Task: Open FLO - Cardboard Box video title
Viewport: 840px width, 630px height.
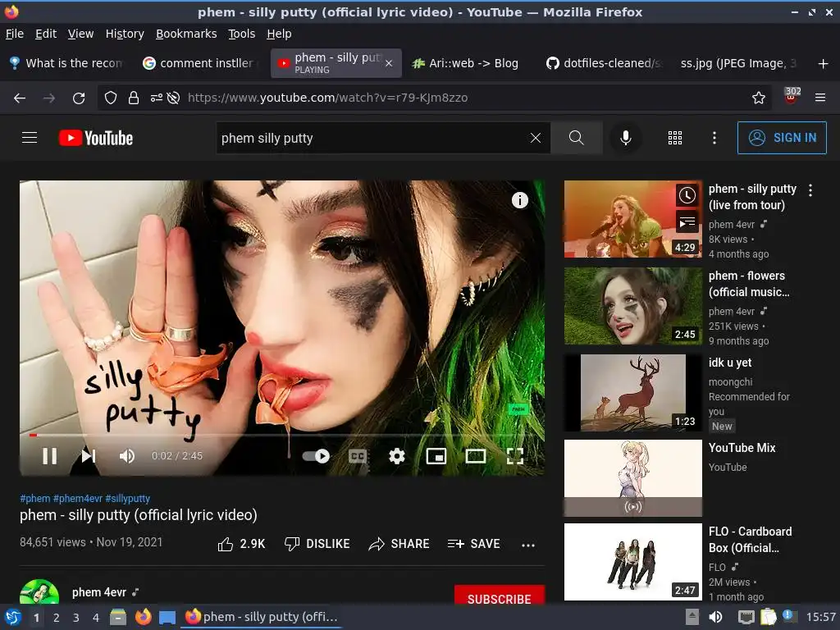Action: click(x=750, y=540)
